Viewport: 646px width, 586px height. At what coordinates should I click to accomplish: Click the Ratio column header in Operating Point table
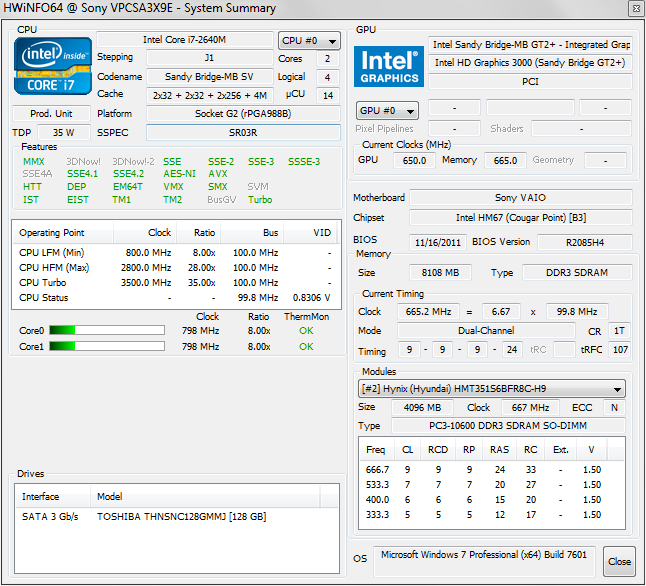[x=199, y=233]
